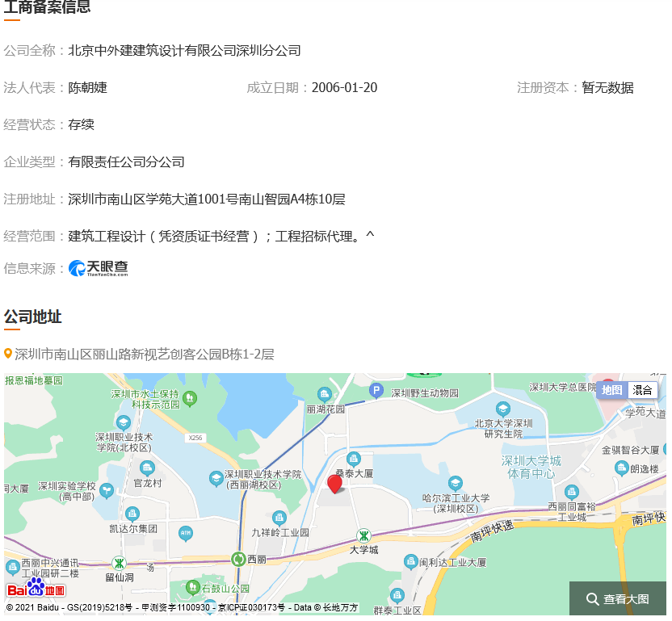672x621 pixels.
Task: Click the 朗逸楼 building icon
Action: coord(621,468)
